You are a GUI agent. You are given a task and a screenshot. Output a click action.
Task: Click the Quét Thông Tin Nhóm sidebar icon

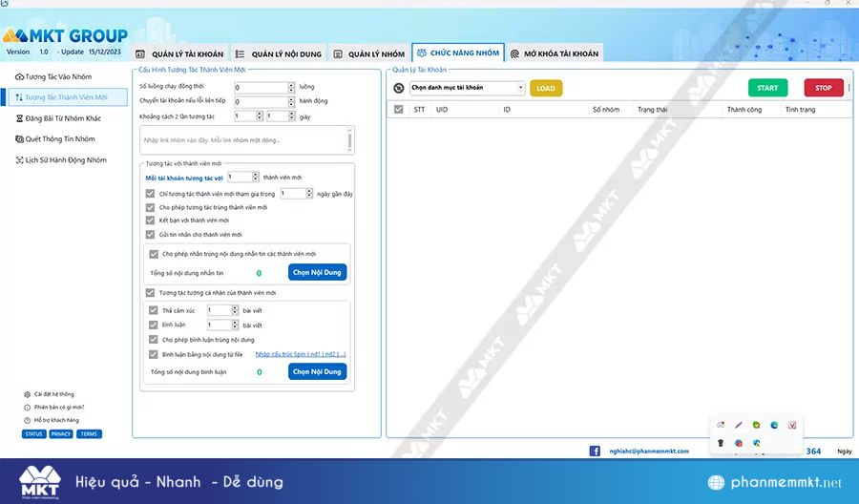click(x=19, y=139)
